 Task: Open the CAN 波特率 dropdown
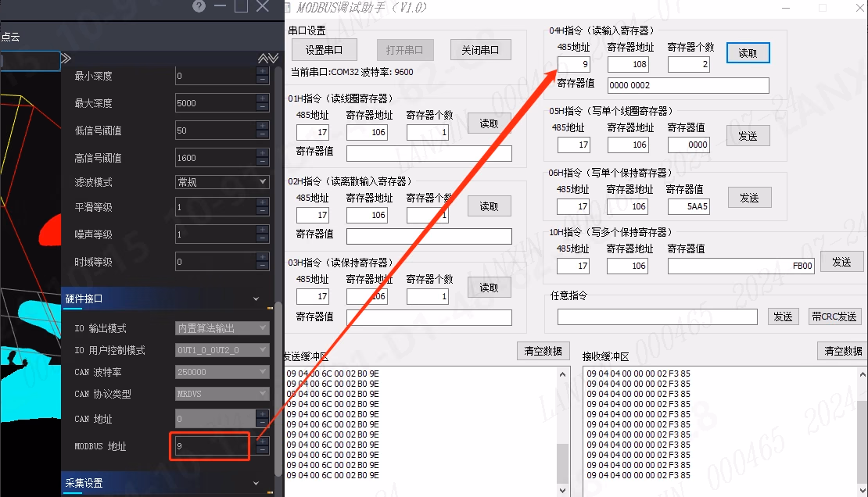(x=223, y=372)
